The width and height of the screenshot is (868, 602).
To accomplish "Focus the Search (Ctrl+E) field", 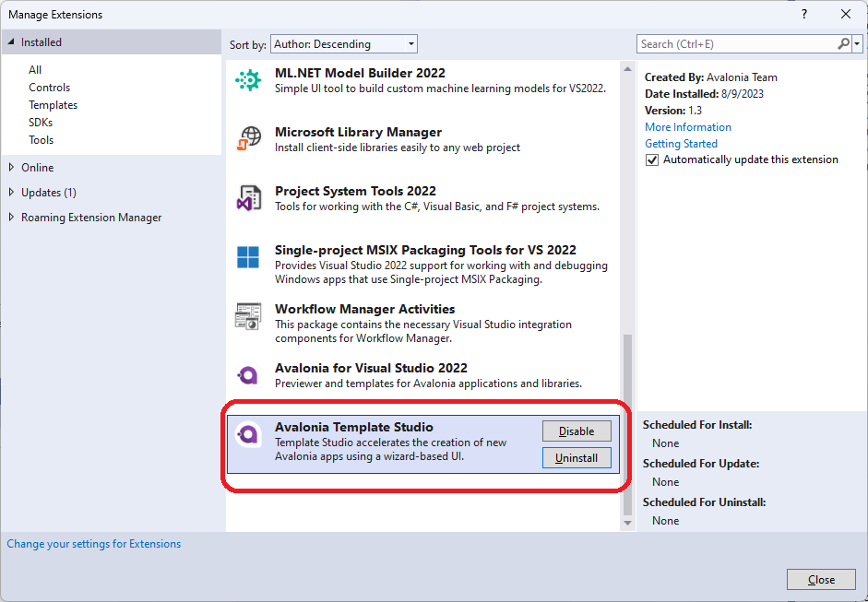I will 737,43.
